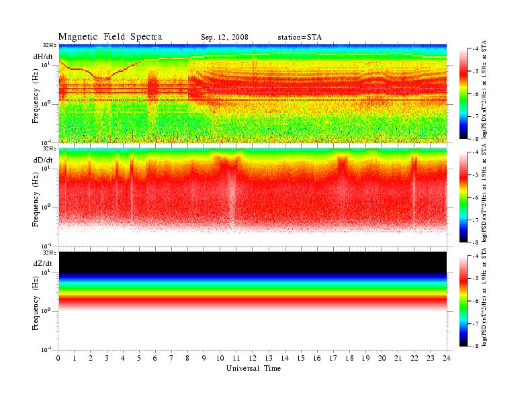The image size is (532, 411).
Task: Click the hour 18 tick label
Action: pos(349,358)
